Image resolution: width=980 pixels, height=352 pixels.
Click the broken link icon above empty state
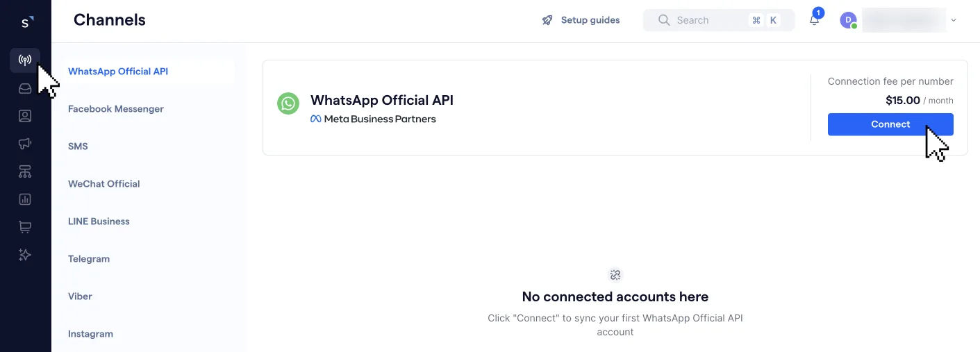pyautogui.click(x=615, y=275)
